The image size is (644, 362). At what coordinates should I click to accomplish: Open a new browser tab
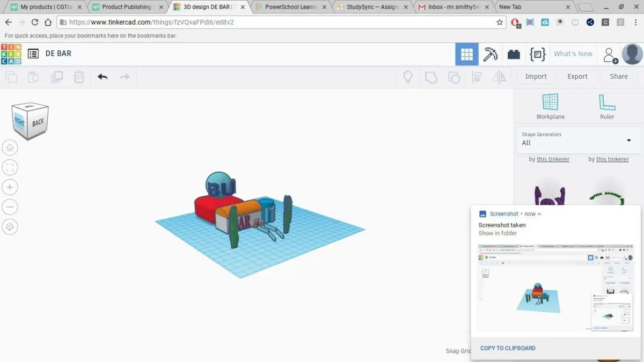coord(586,7)
